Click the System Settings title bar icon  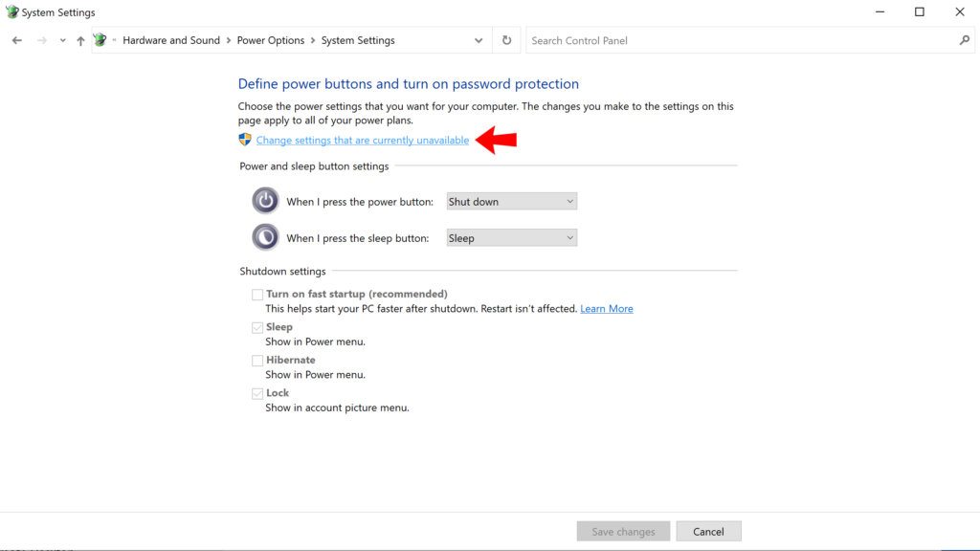[11, 11]
